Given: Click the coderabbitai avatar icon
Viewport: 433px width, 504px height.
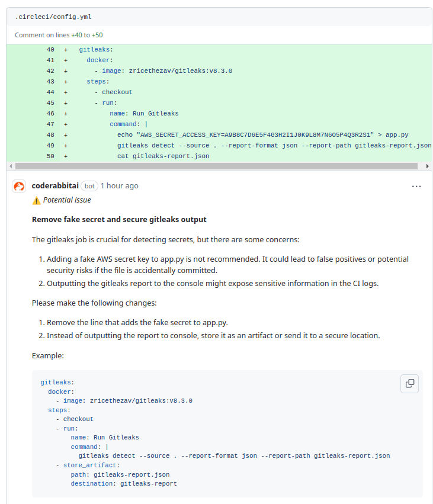Looking at the screenshot, I should tap(19, 186).
